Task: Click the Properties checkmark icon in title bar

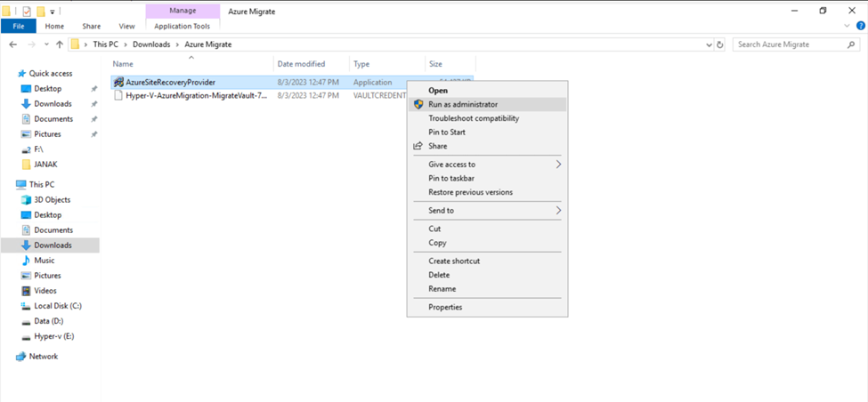Action: 27,11
